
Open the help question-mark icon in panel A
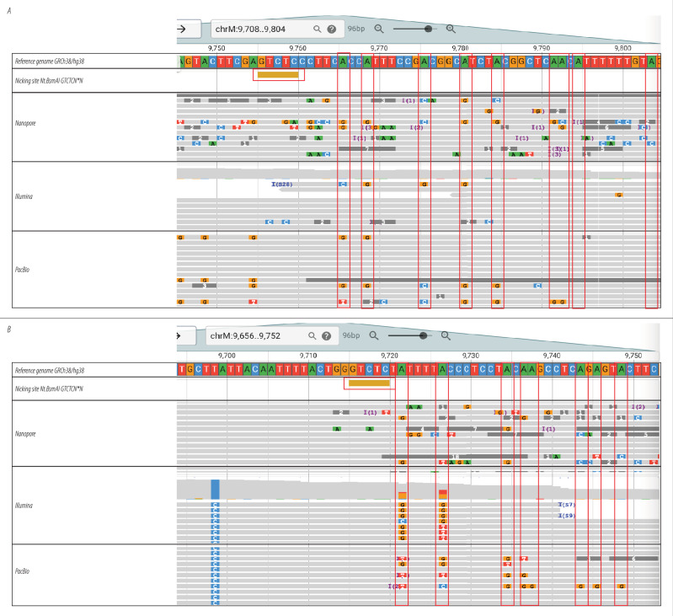pyautogui.click(x=331, y=29)
